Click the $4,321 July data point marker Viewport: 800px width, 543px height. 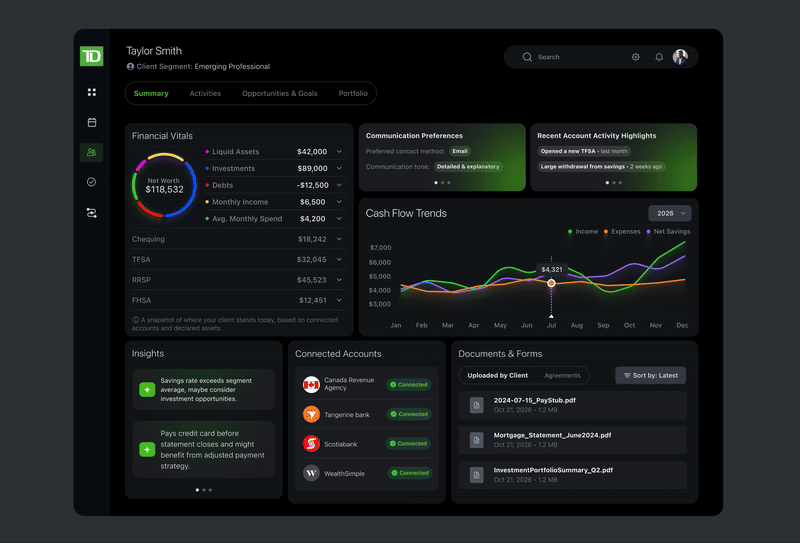point(552,283)
